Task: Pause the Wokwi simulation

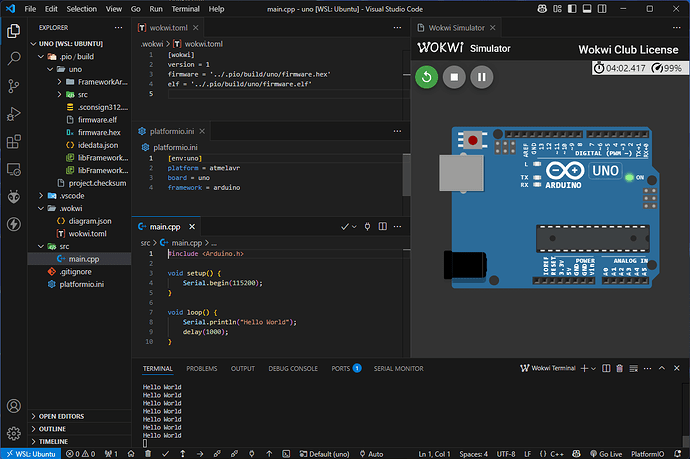Action: (482, 77)
